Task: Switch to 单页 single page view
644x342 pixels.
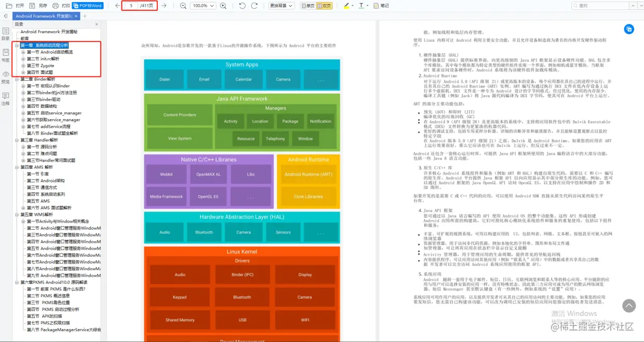Action: 307,6
